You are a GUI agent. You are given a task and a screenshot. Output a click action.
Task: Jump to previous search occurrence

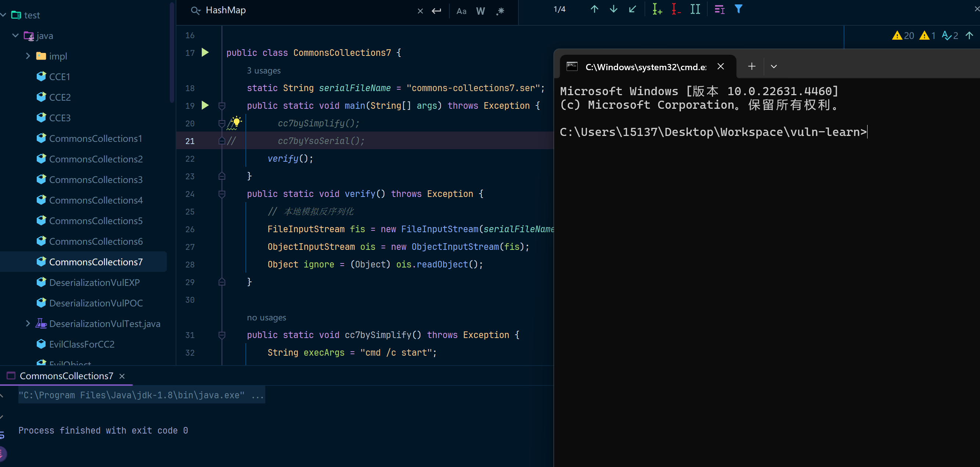[x=594, y=9]
